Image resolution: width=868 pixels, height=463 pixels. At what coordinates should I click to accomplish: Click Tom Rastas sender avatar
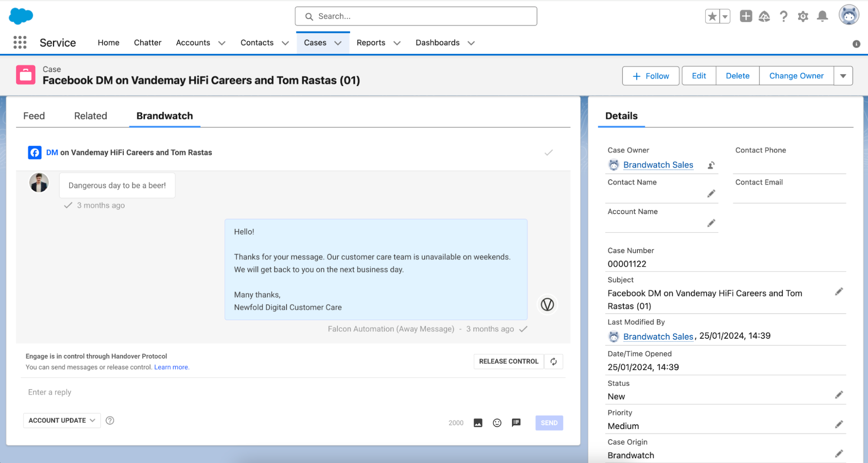[x=39, y=182]
